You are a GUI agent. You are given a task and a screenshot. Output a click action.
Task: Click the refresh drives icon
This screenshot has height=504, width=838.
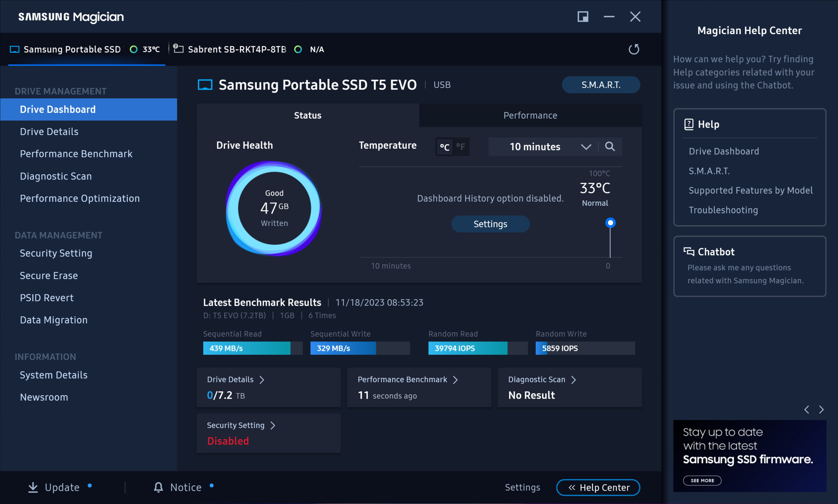click(x=634, y=49)
